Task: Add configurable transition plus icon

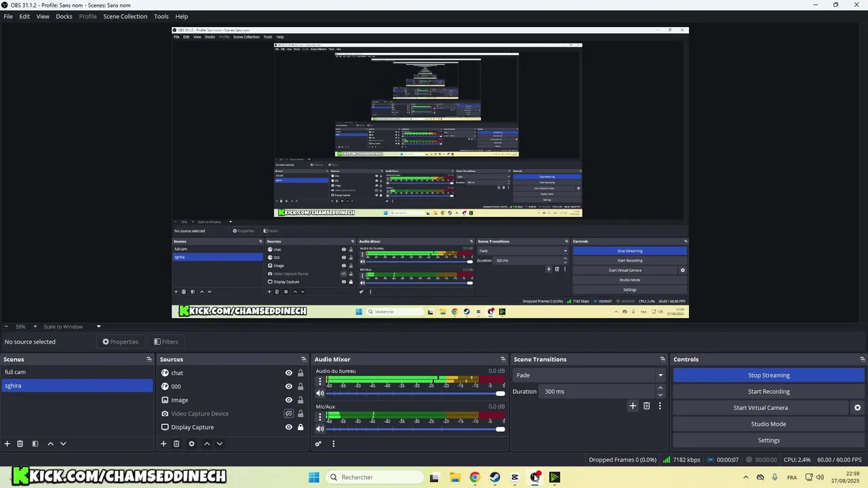Action: [633, 406]
